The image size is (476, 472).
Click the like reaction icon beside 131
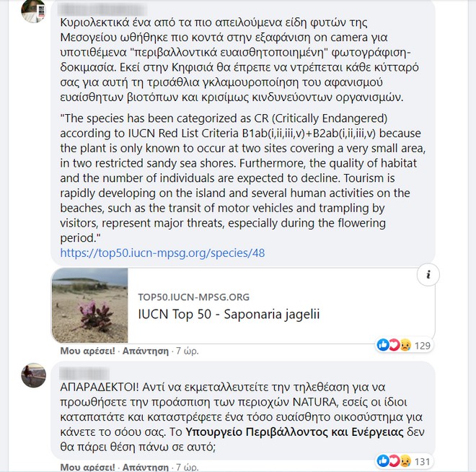pos(383,461)
